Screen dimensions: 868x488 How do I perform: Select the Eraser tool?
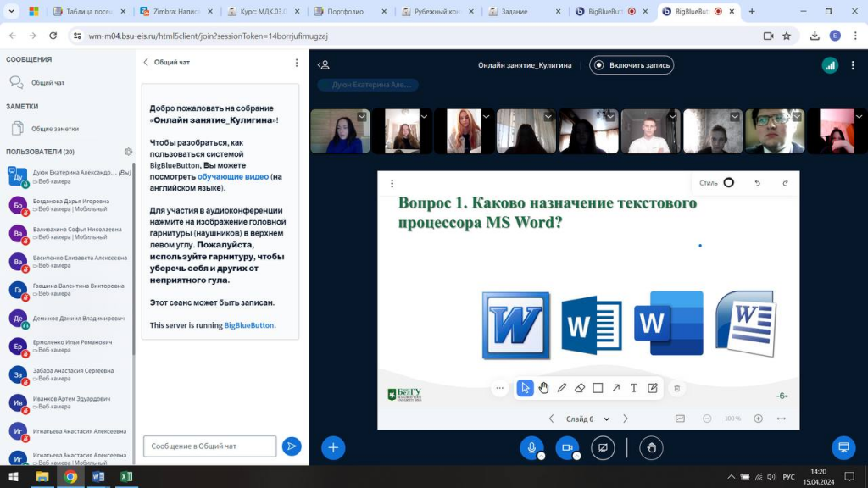(x=580, y=388)
